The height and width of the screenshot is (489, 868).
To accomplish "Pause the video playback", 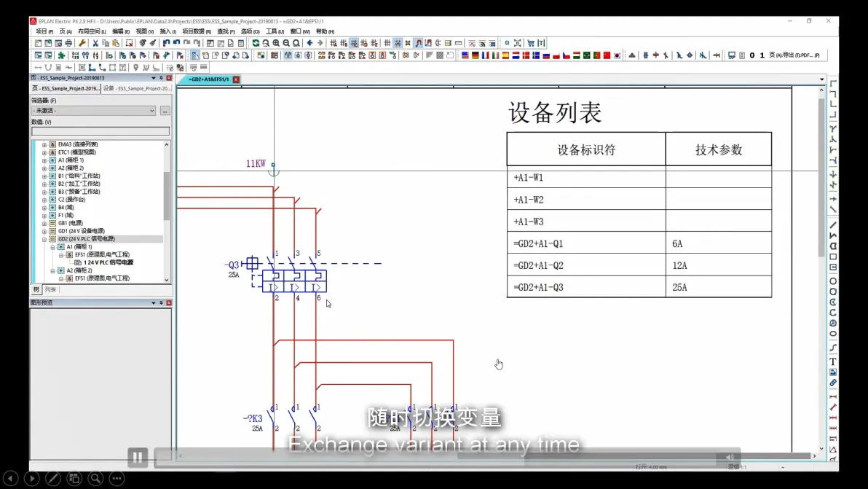I will (x=138, y=458).
